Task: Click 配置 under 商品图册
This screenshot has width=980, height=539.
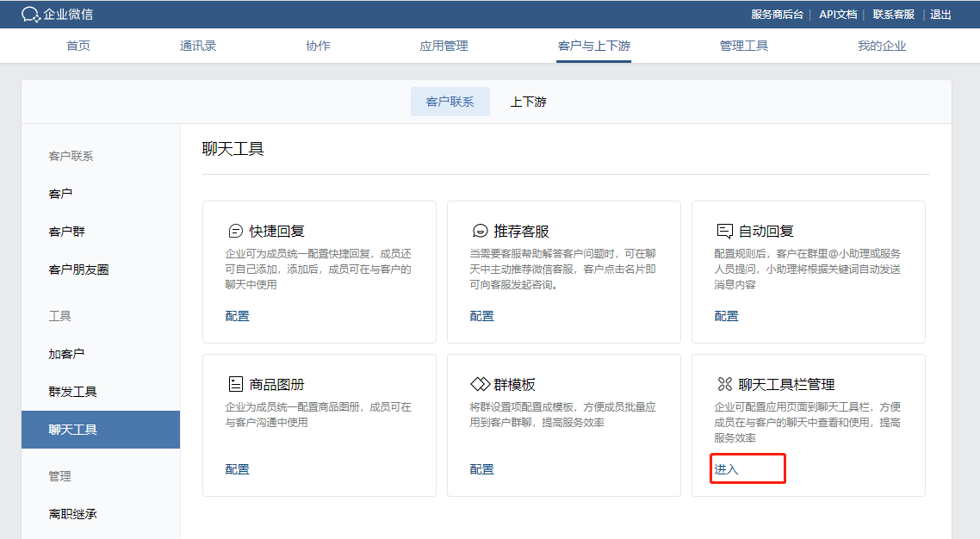Action: 237,469
